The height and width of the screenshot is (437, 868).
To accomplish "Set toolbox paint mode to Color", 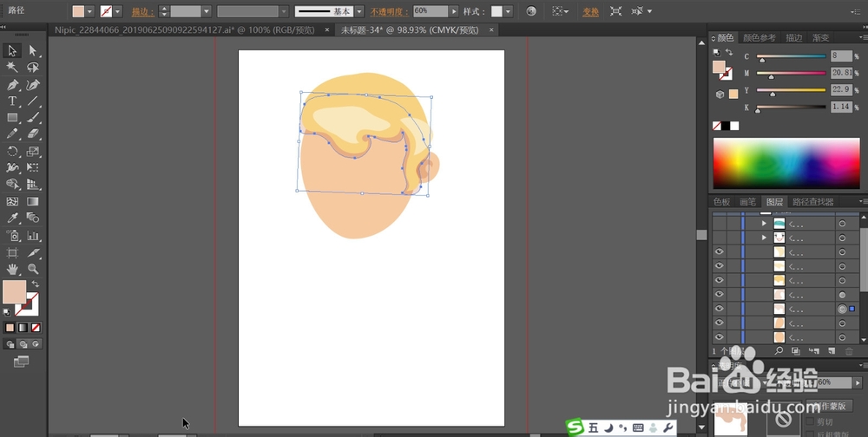I will click(x=10, y=328).
